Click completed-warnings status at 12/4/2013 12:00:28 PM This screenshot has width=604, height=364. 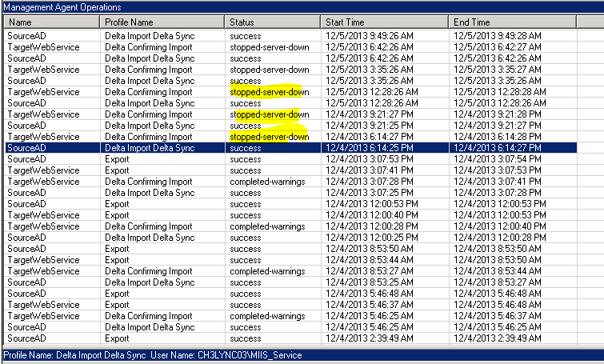[267, 226]
